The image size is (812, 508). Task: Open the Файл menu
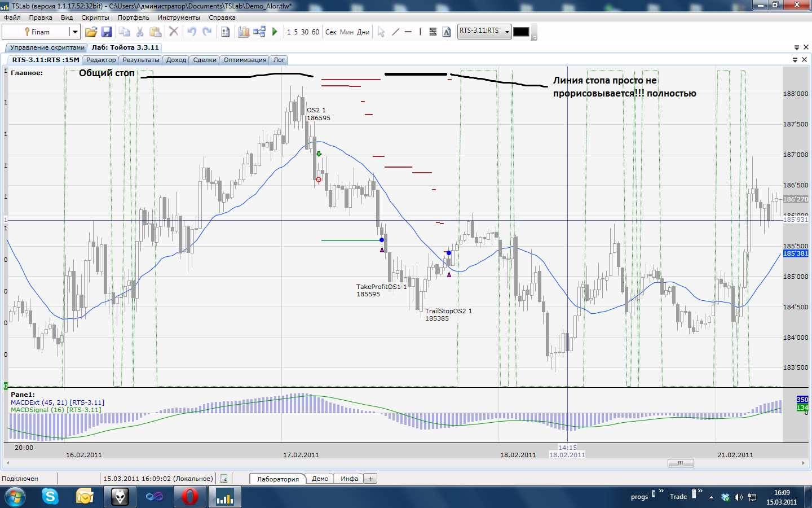tap(12, 17)
